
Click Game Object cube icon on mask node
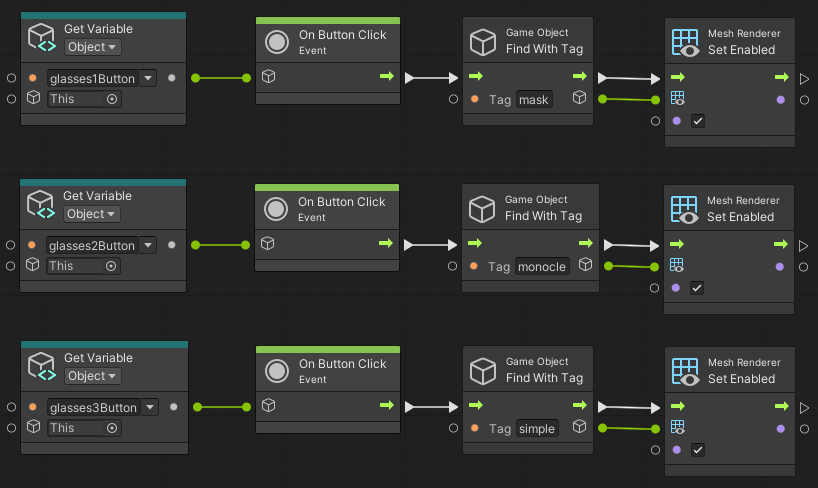(x=483, y=42)
